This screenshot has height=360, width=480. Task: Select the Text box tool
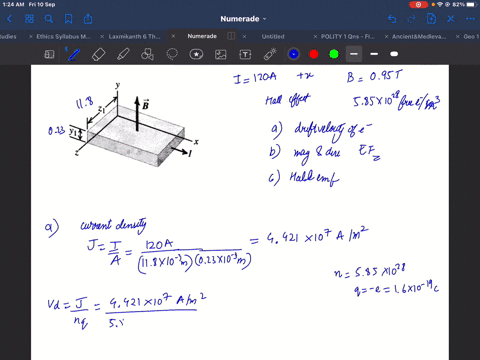[245, 54]
